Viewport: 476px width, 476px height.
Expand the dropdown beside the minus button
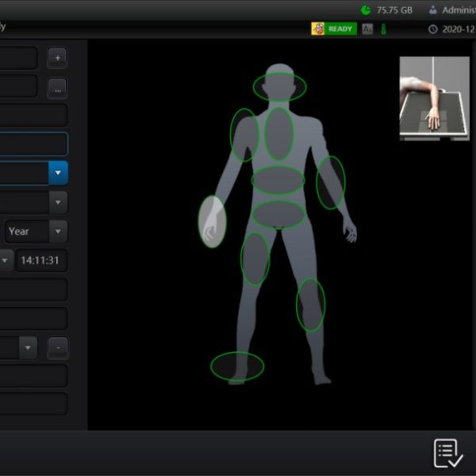click(x=29, y=347)
